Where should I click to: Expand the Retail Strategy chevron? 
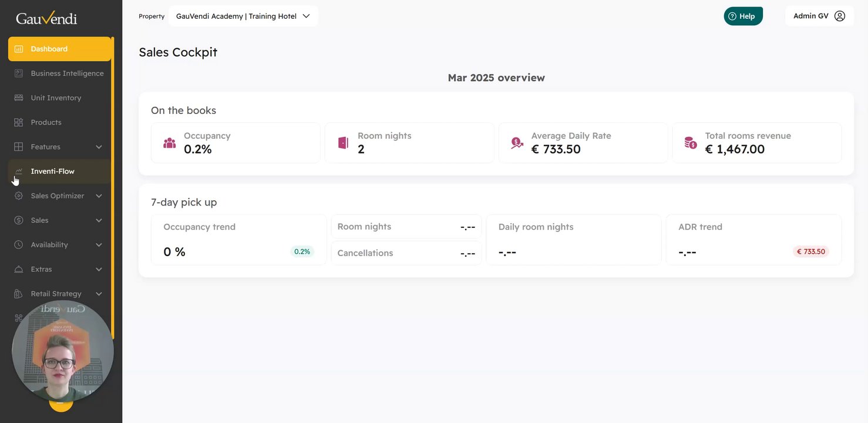point(99,294)
